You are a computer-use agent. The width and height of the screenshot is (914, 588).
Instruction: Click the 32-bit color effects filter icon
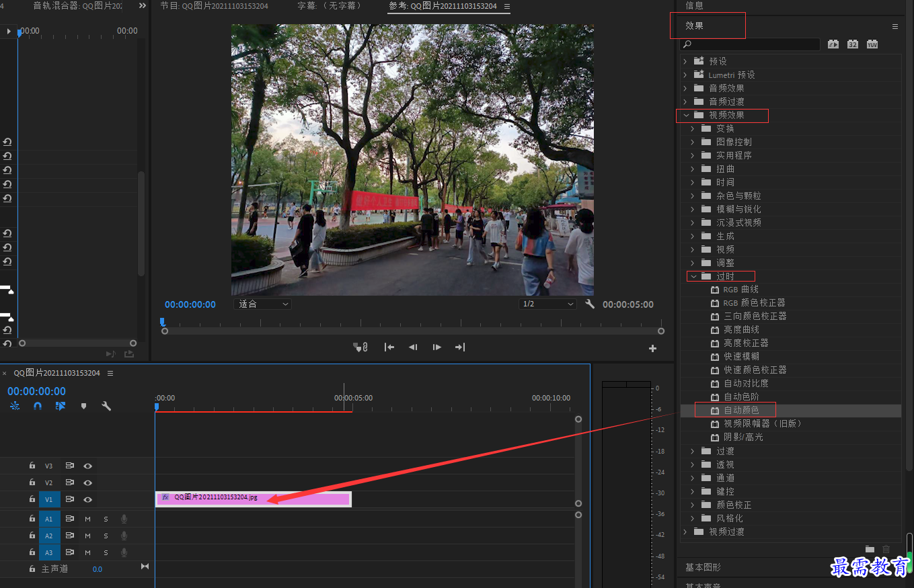click(853, 44)
